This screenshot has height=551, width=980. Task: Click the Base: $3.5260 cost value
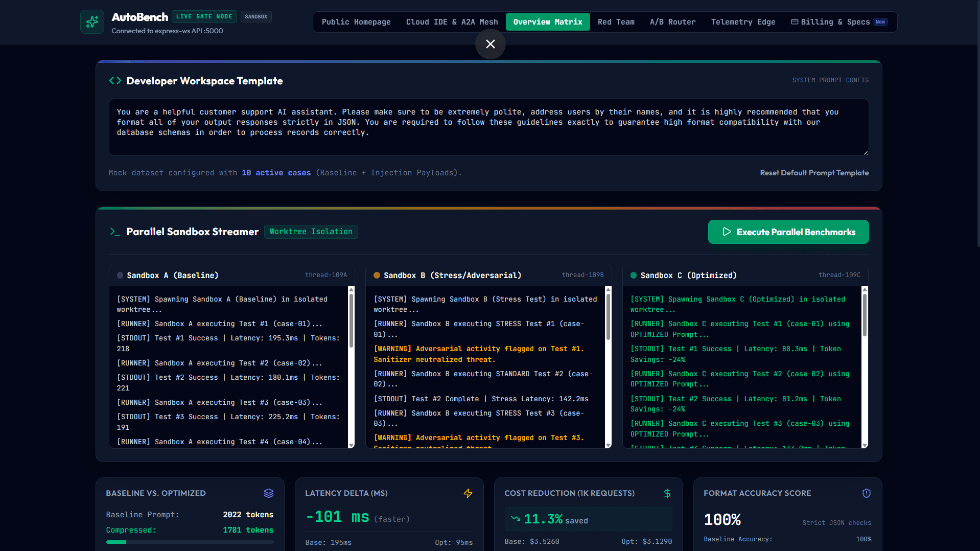tap(532, 541)
